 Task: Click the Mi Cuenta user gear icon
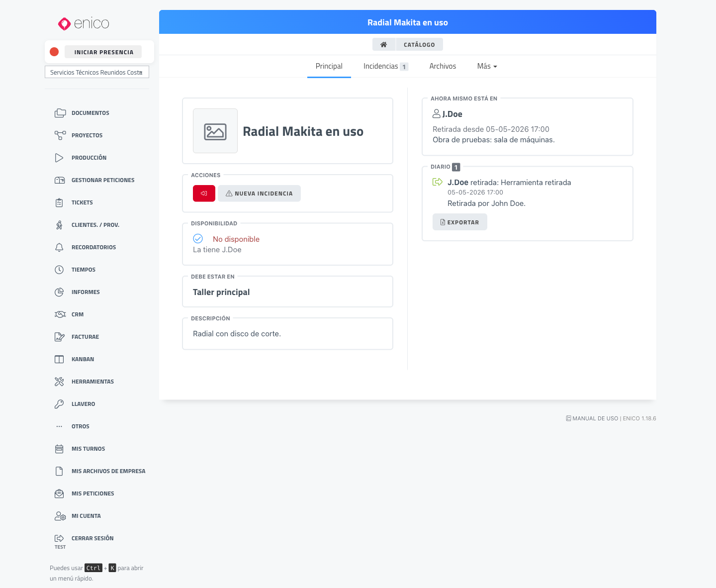pos(60,516)
